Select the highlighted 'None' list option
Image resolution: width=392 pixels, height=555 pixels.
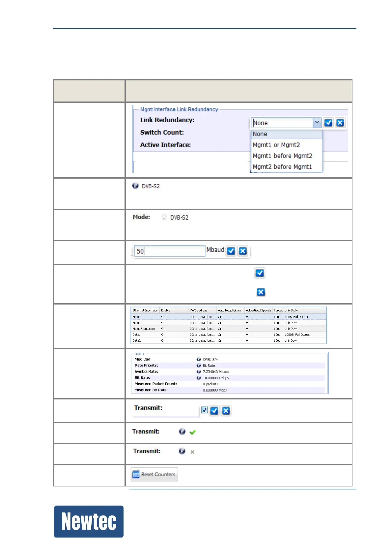click(260, 134)
